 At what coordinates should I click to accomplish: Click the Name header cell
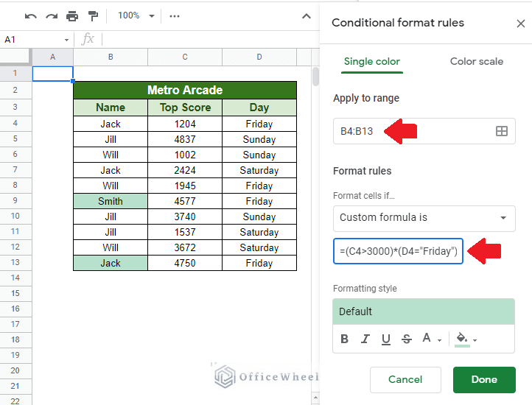pyautogui.click(x=111, y=108)
